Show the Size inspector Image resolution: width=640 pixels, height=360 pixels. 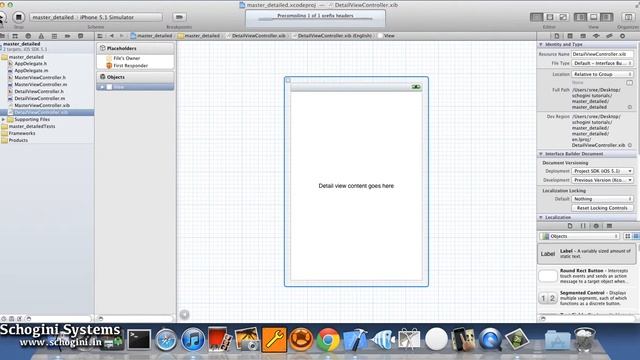pos(609,36)
